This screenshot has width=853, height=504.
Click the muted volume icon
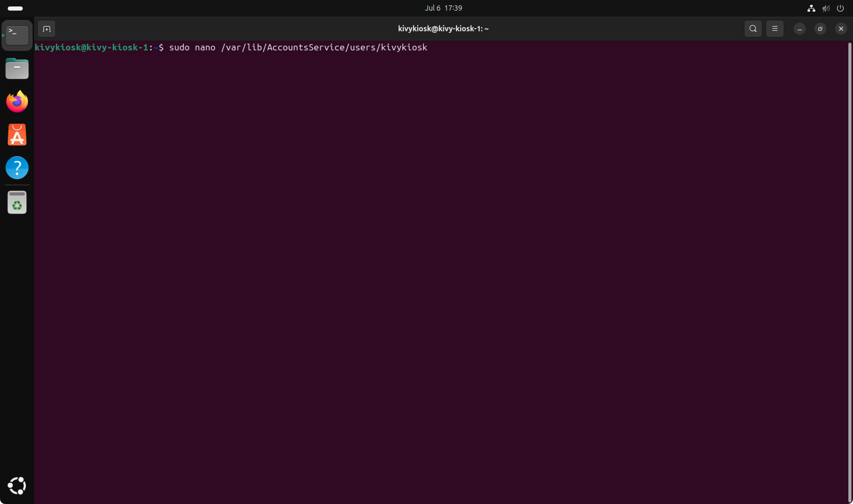coord(826,9)
